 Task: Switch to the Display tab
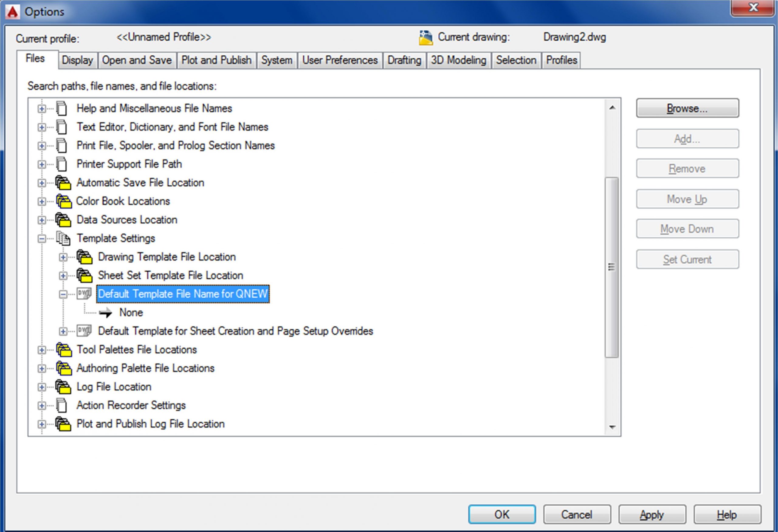point(77,60)
